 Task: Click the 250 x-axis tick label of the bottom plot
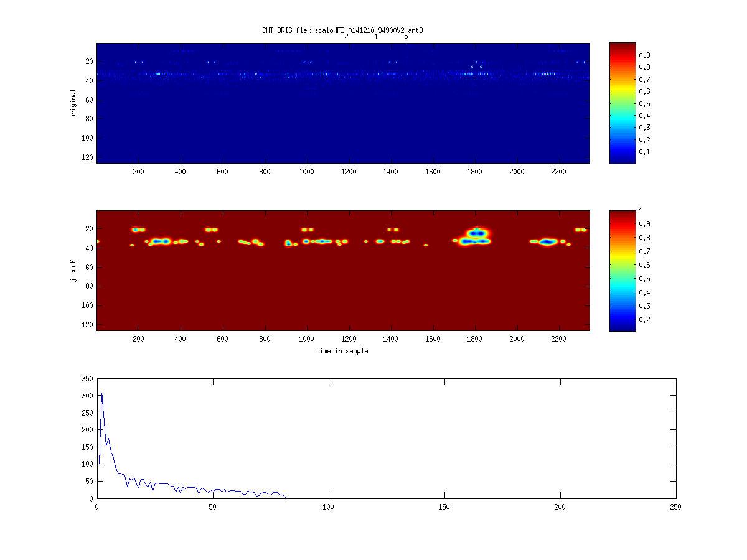pyautogui.click(x=675, y=507)
